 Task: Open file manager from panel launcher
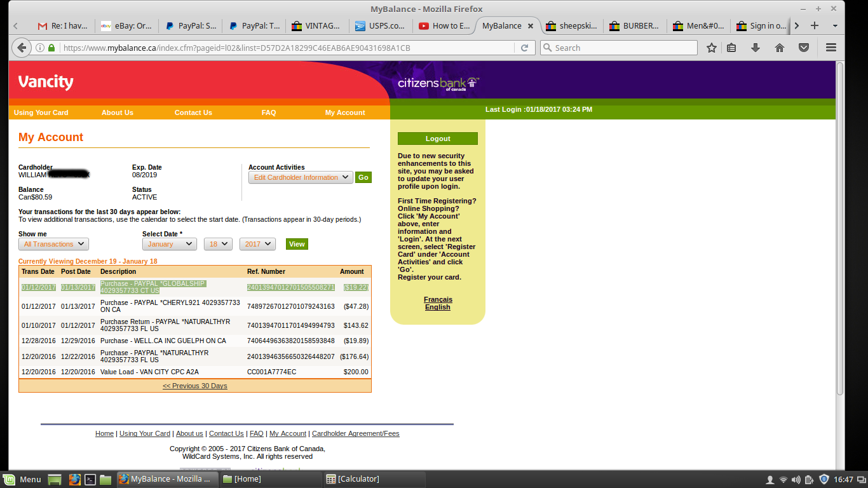(x=105, y=479)
